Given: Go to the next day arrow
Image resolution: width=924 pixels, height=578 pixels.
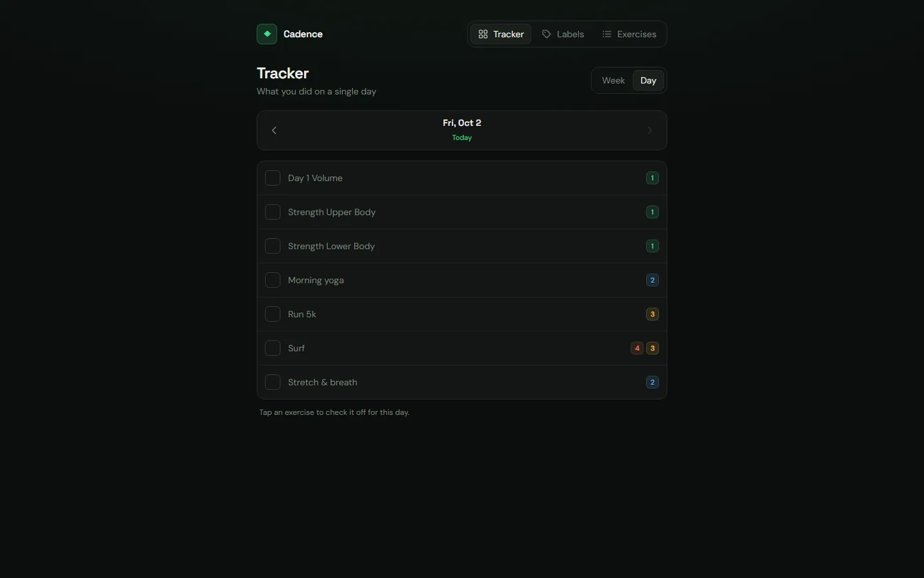Looking at the screenshot, I should (649, 130).
